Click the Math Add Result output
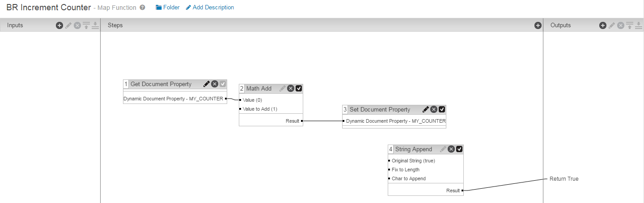This screenshot has width=644, height=203. (292, 121)
